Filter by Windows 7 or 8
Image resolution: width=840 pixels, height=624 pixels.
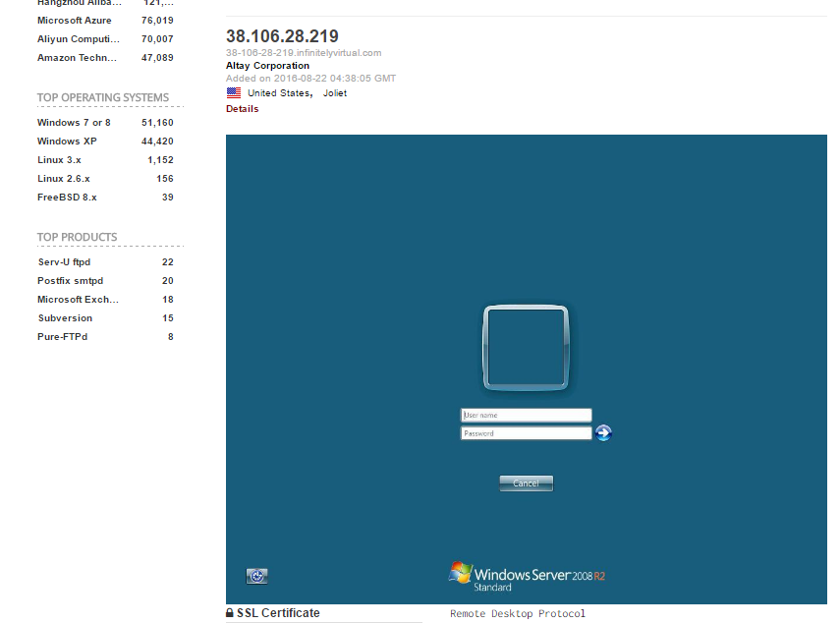pos(74,123)
